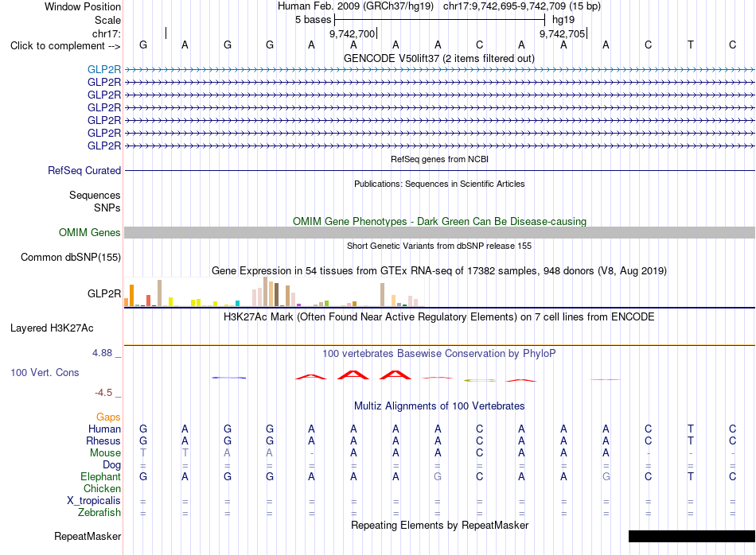
Task: Select the Human species row label
Action: click(104, 429)
